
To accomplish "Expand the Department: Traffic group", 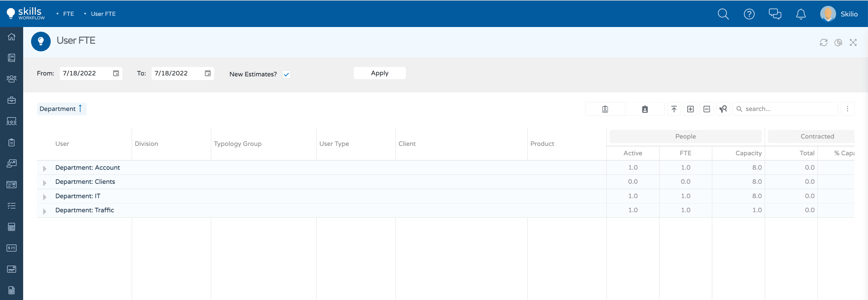I will 45,211.
